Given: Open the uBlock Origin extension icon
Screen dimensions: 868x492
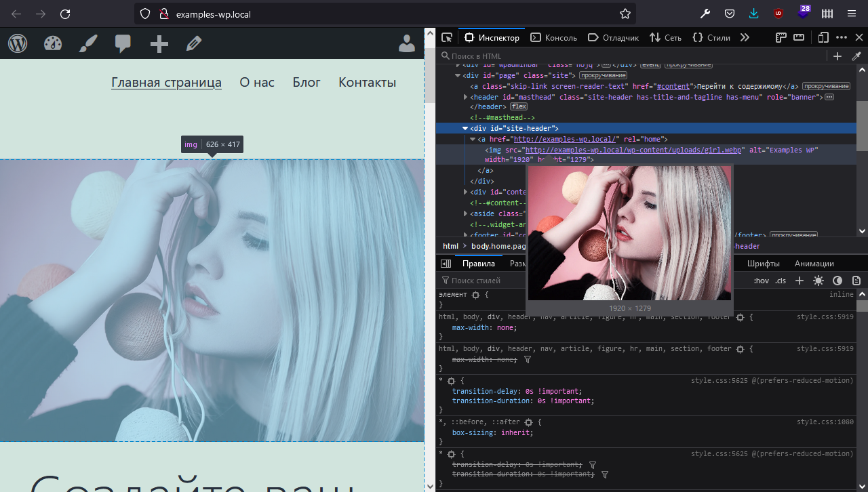Looking at the screenshot, I should tap(778, 14).
